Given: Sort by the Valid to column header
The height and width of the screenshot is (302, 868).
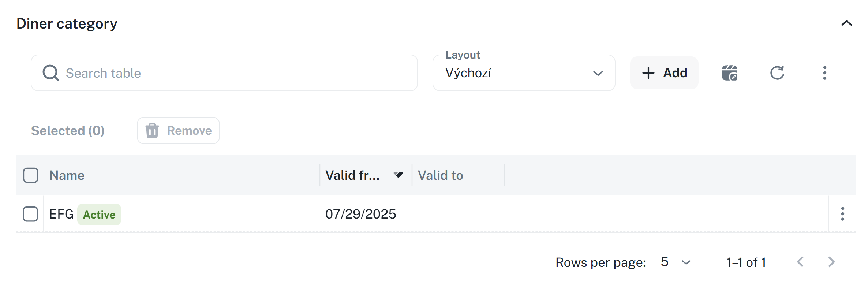Looking at the screenshot, I should [440, 175].
